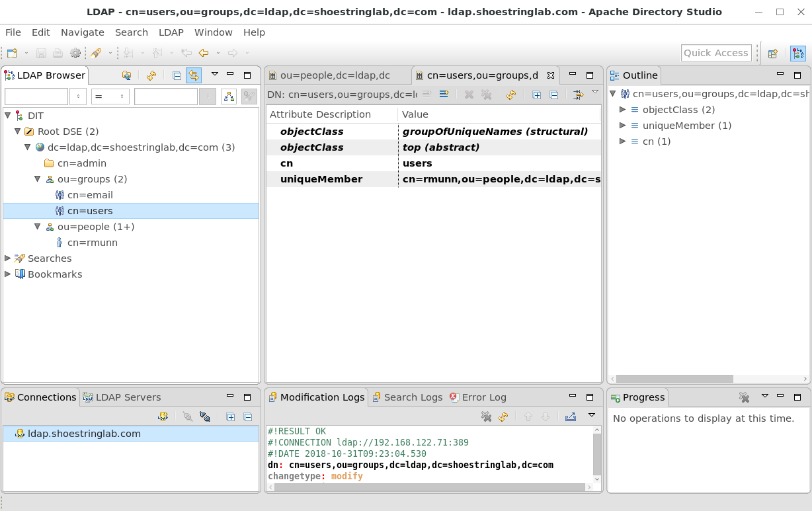The height and width of the screenshot is (511, 812).
Task: Click the Browse hierarchy icon in quick search
Action: (x=229, y=97)
